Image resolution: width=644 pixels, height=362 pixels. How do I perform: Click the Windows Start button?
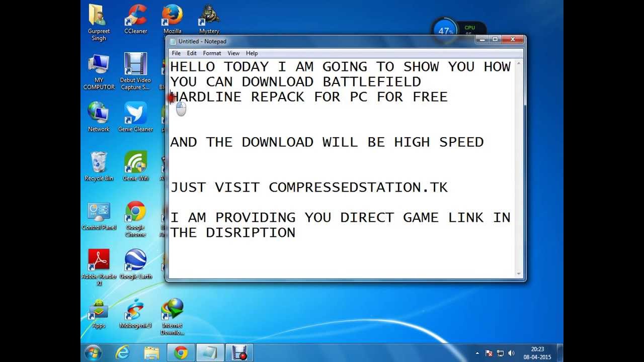[x=94, y=353]
